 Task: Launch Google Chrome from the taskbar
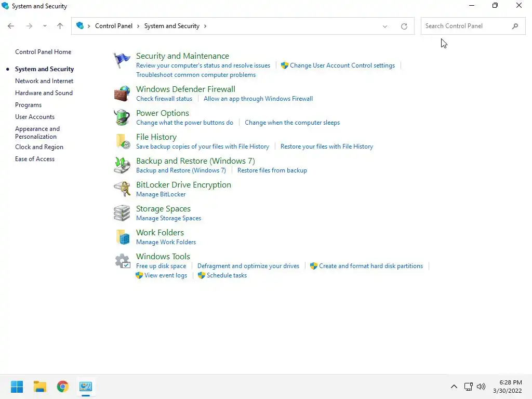pos(63,387)
